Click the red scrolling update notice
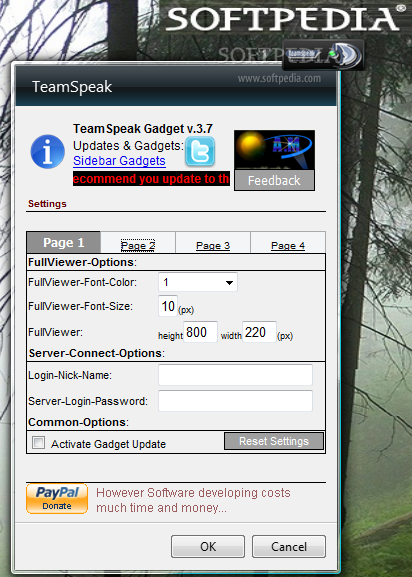Image resolution: width=412 pixels, height=577 pixels. tap(151, 178)
